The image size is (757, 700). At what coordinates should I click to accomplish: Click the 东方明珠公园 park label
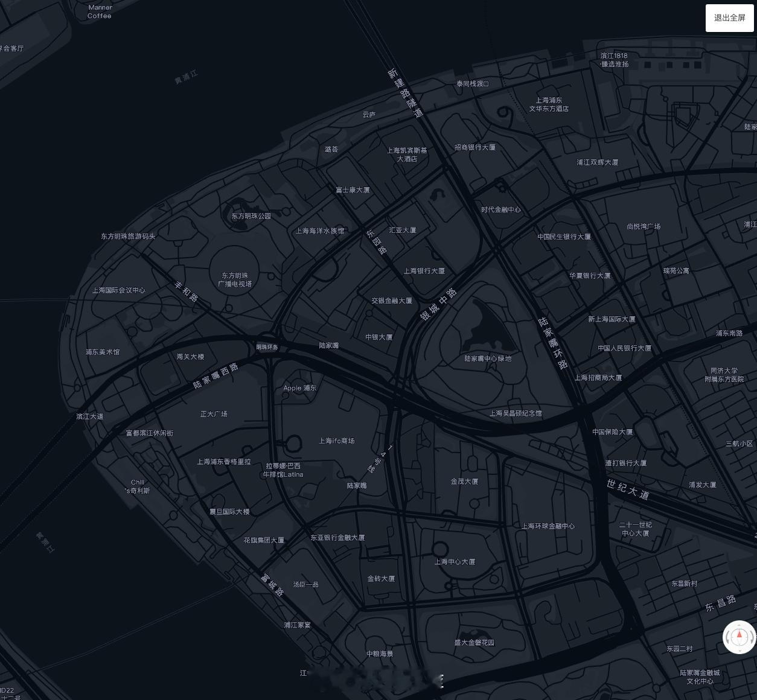tap(251, 216)
